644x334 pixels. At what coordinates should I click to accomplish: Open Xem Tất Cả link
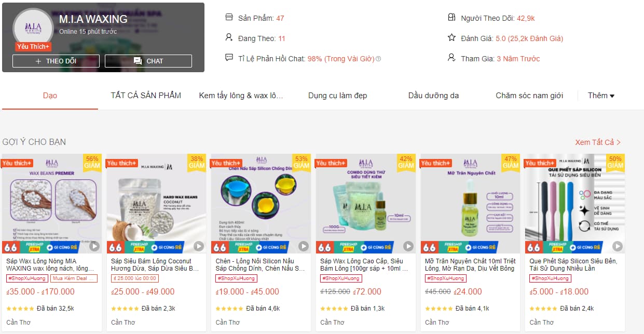tap(598, 142)
